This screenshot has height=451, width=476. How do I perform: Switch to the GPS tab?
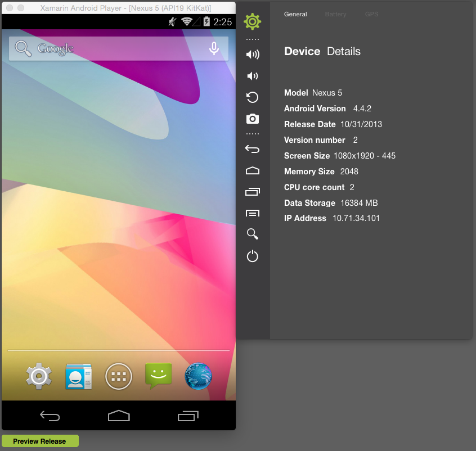click(371, 14)
